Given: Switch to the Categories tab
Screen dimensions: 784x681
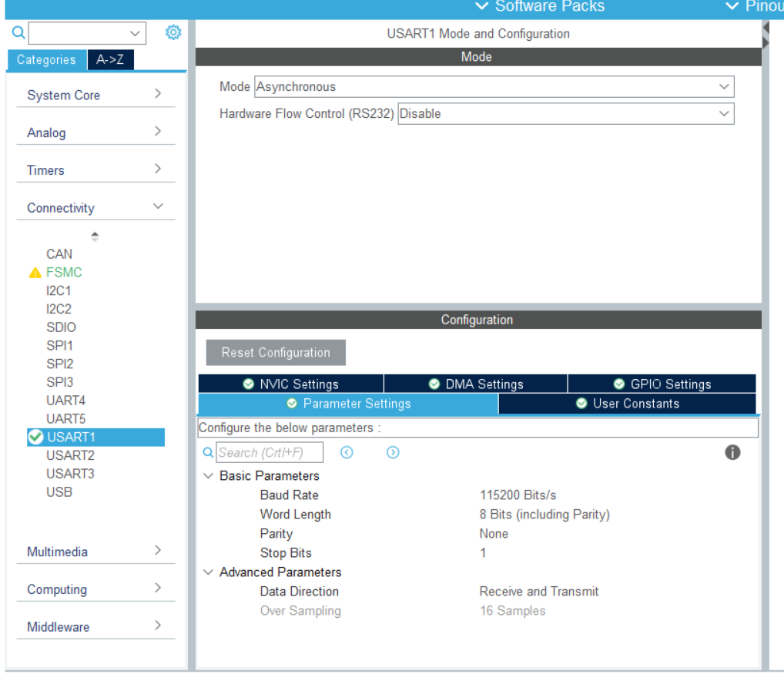Looking at the screenshot, I should [x=47, y=59].
